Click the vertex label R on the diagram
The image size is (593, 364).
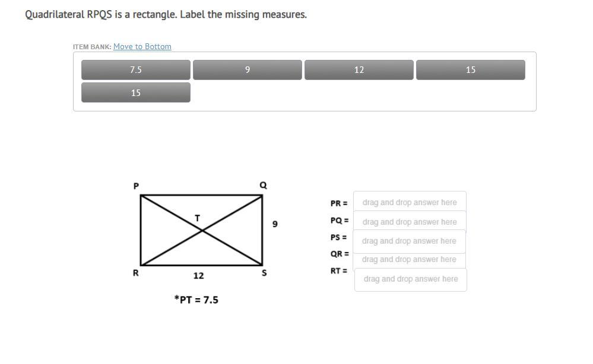[x=136, y=273]
